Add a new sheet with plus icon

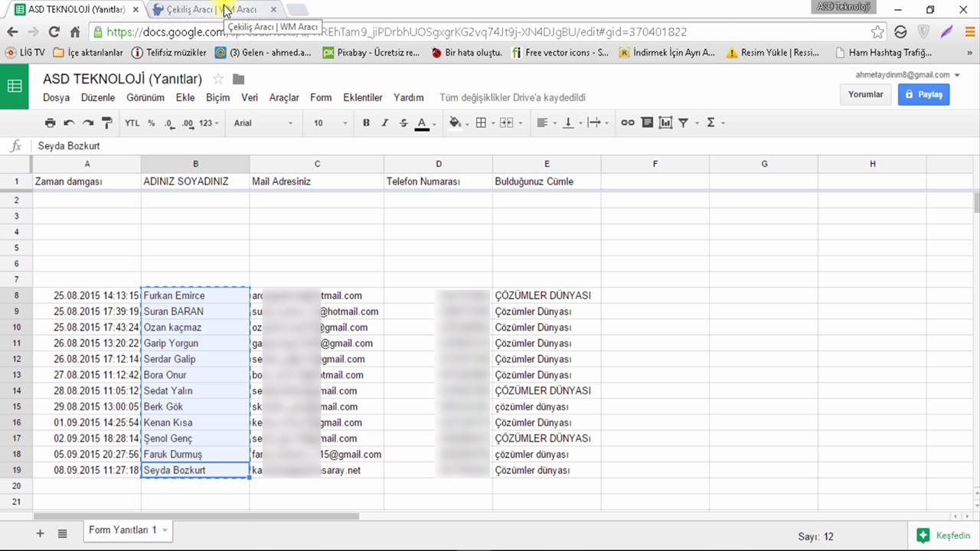click(40, 533)
